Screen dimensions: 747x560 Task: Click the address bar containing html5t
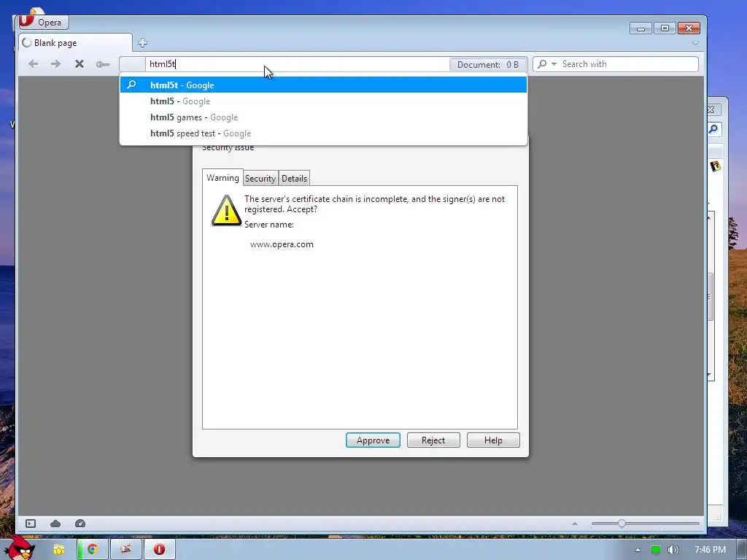point(297,64)
